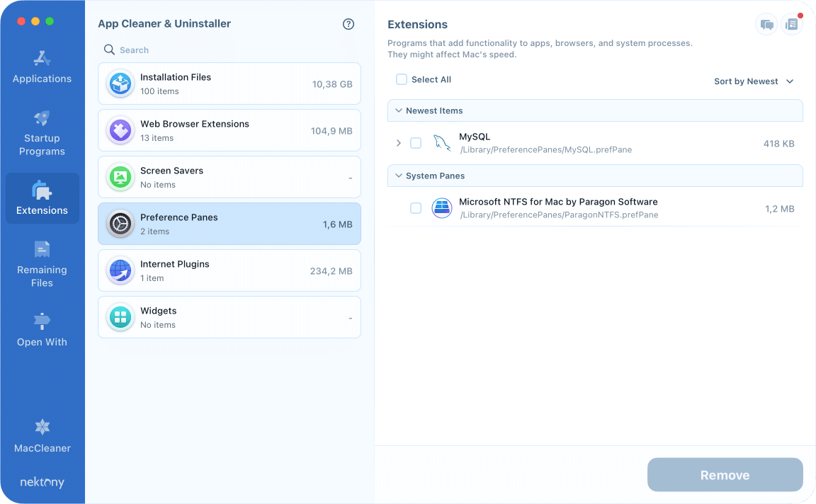Focus the Search input field
Viewport: 816px width, 504px height.
(229, 50)
